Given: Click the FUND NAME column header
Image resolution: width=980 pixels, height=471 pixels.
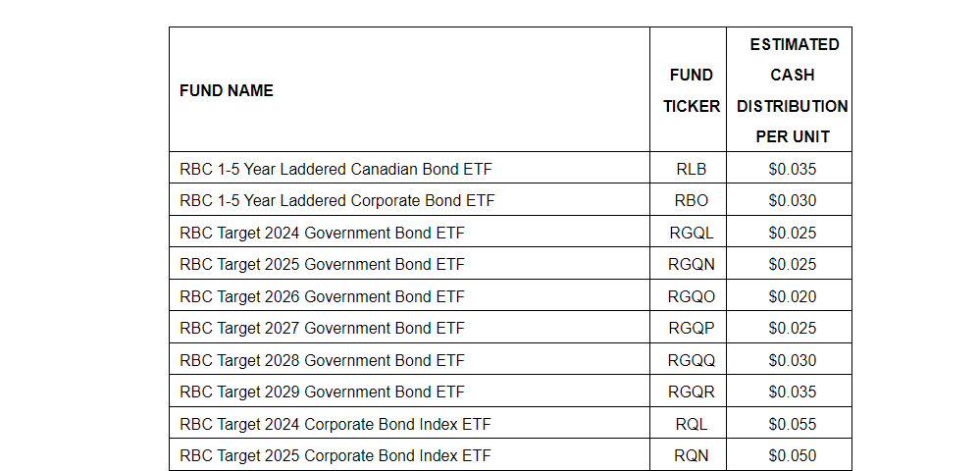Looking at the screenshot, I should pos(227,90).
